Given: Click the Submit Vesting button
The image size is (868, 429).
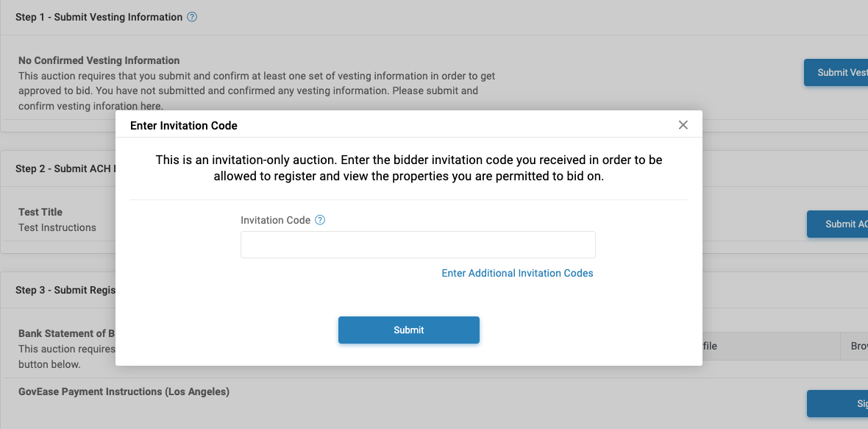Looking at the screenshot, I should click(x=836, y=72).
